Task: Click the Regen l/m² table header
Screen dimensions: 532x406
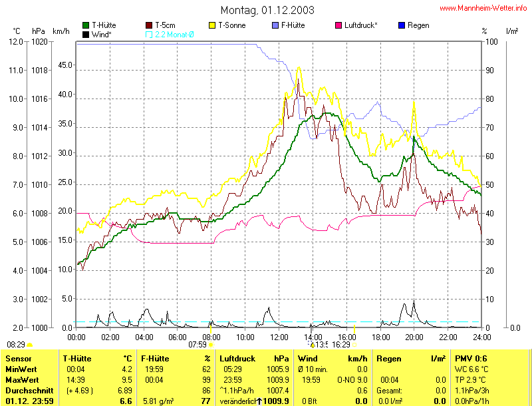Action: (x=410, y=359)
